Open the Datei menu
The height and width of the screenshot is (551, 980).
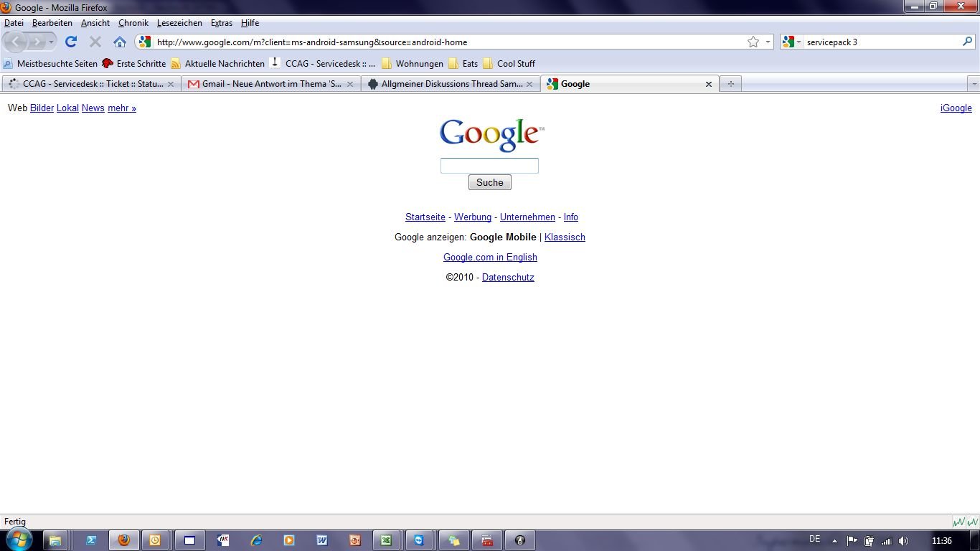click(x=14, y=23)
